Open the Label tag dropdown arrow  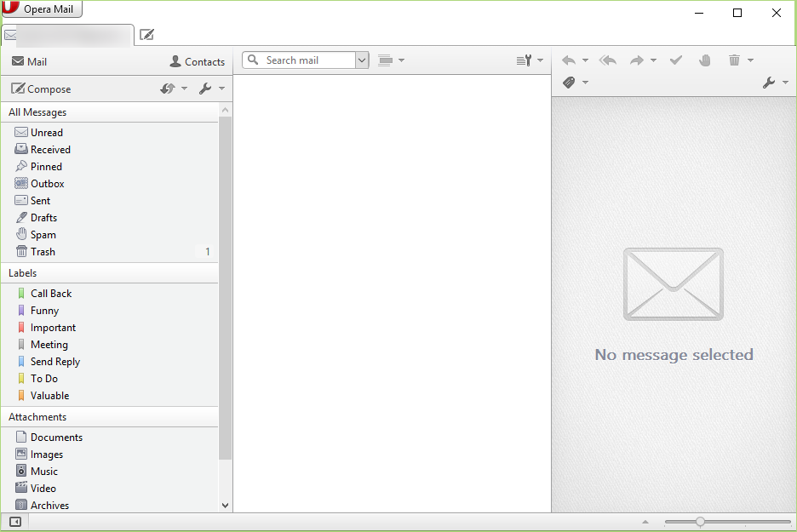pos(585,83)
